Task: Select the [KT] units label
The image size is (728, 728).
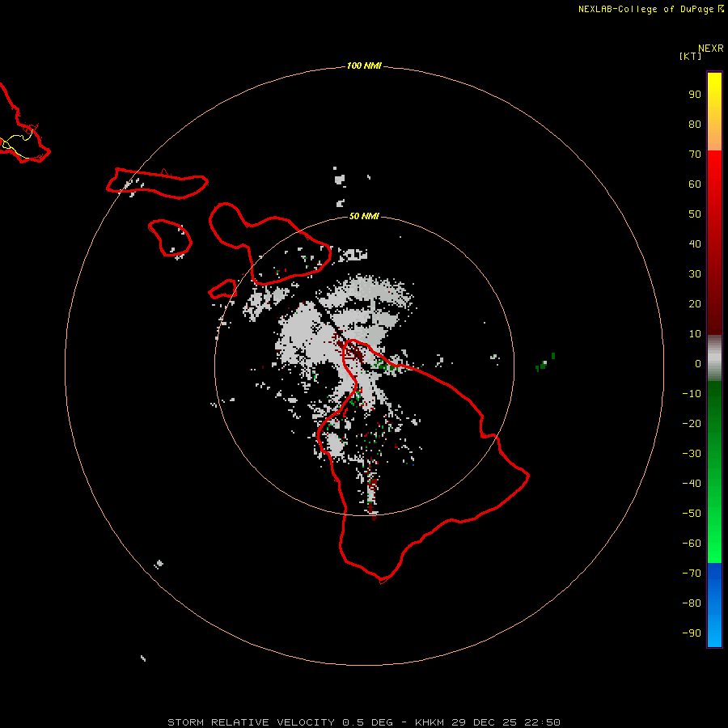Action: [x=691, y=56]
